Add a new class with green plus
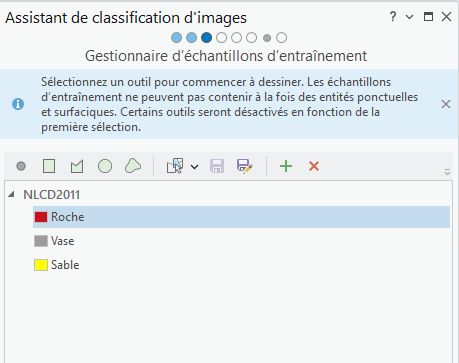 286,166
